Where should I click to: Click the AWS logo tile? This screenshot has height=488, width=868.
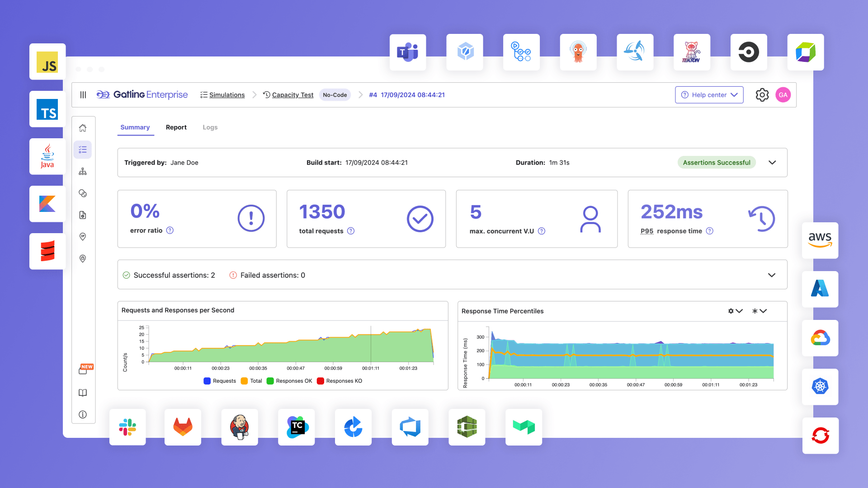pyautogui.click(x=820, y=240)
